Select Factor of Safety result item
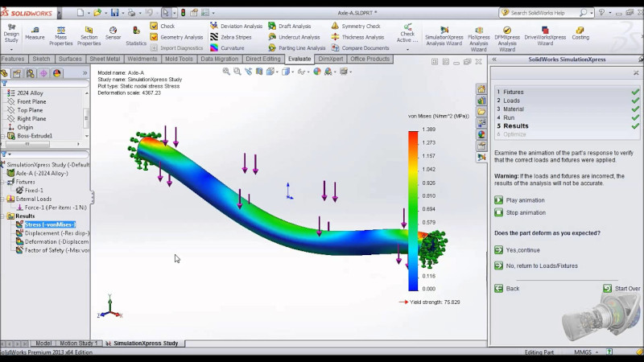 point(56,250)
